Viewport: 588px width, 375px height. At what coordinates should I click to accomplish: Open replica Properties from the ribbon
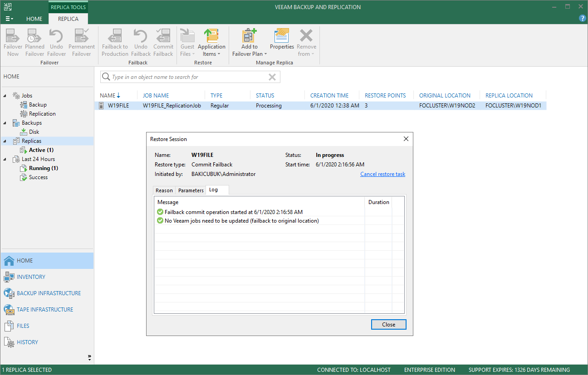pyautogui.click(x=282, y=39)
